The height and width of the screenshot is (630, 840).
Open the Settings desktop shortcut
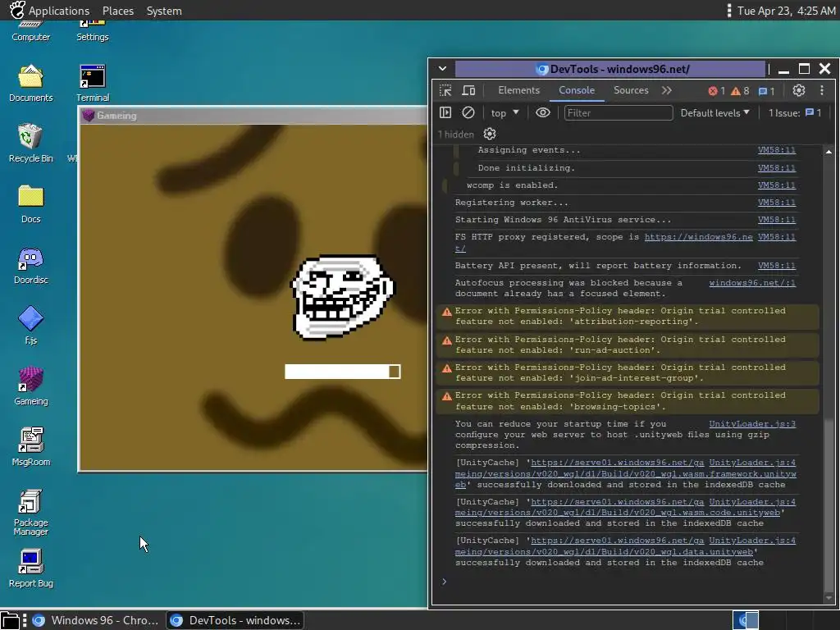tap(92, 30)
